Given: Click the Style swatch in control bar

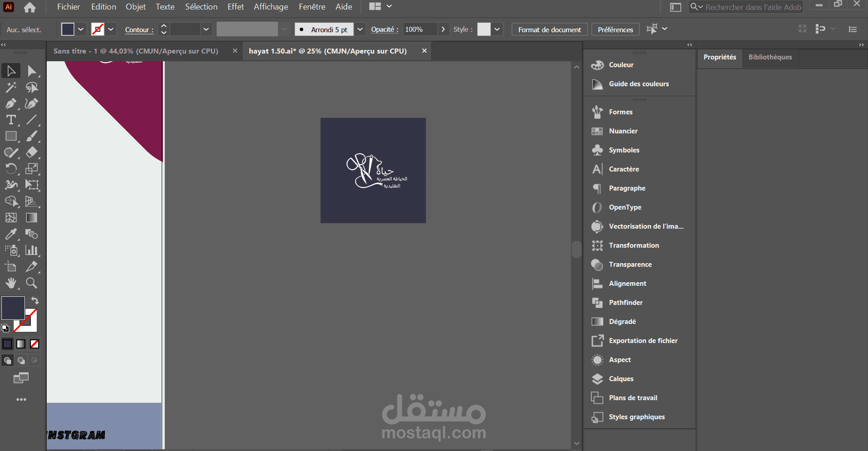Looking at the screenshot, I should (x=484, y=29).
